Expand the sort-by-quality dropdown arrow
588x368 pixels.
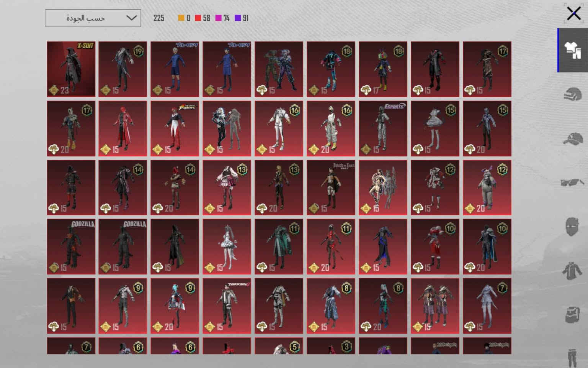click(x=131, y=18)
